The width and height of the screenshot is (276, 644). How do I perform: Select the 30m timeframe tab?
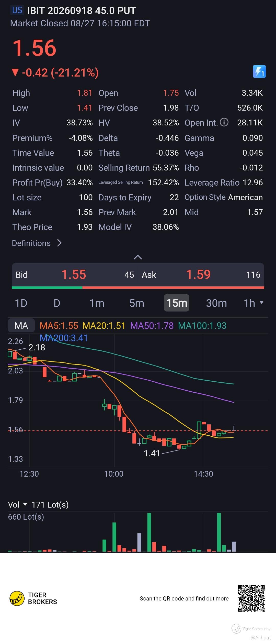pyautogui.click(x=216, y=303)
